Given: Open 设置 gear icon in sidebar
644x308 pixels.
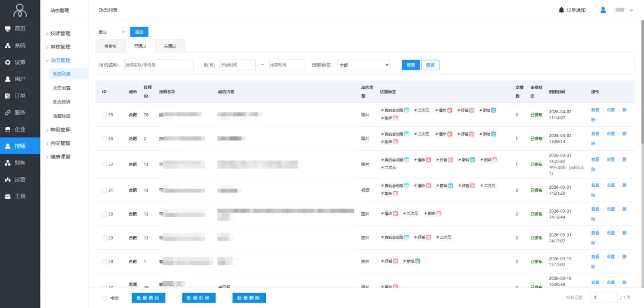Looking at the screenshot, I should 8,62.
